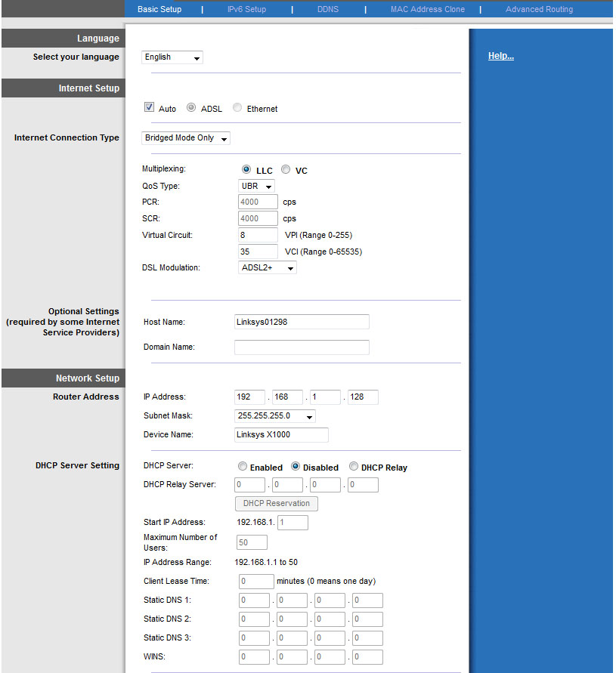Click the Client Lease Time field
Screen dimensions: 616x673
pyautogui.click(x=256, y=581)
